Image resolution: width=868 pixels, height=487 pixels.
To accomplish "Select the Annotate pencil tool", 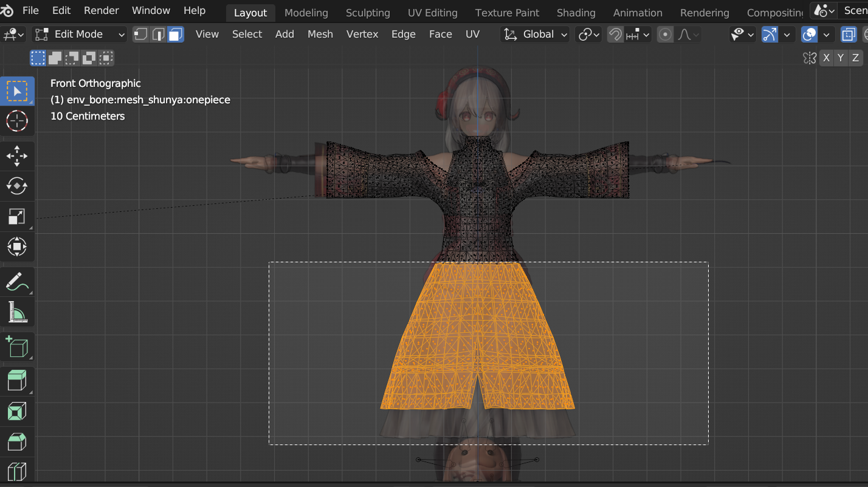I will tap(17, 281).
